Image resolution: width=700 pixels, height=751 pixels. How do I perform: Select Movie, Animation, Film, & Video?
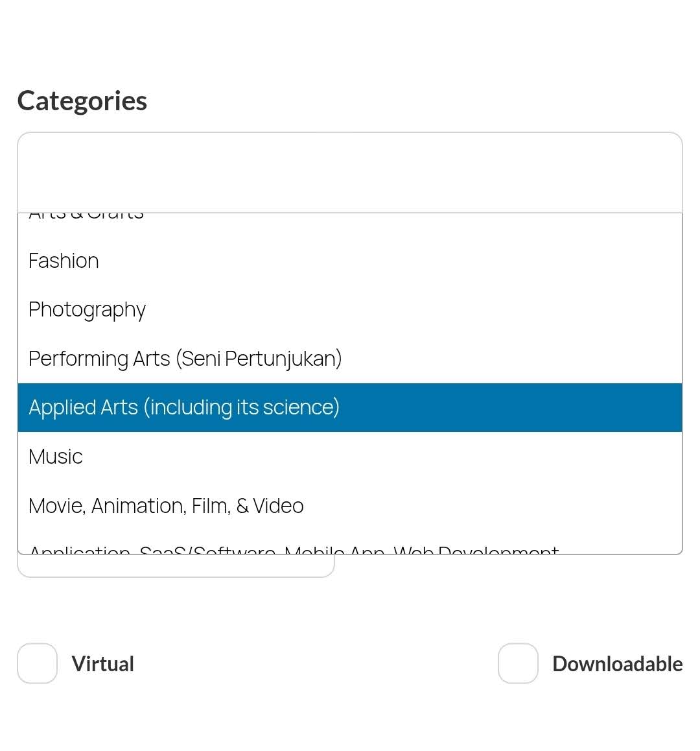[166, 506]
